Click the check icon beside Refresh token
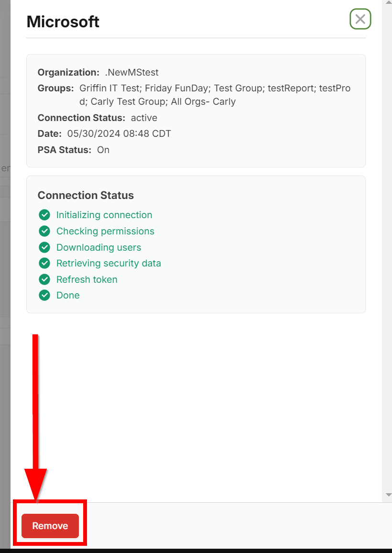The height and width of the screenshot is (553, 392). pyautogui.click(x=44, y=279)
